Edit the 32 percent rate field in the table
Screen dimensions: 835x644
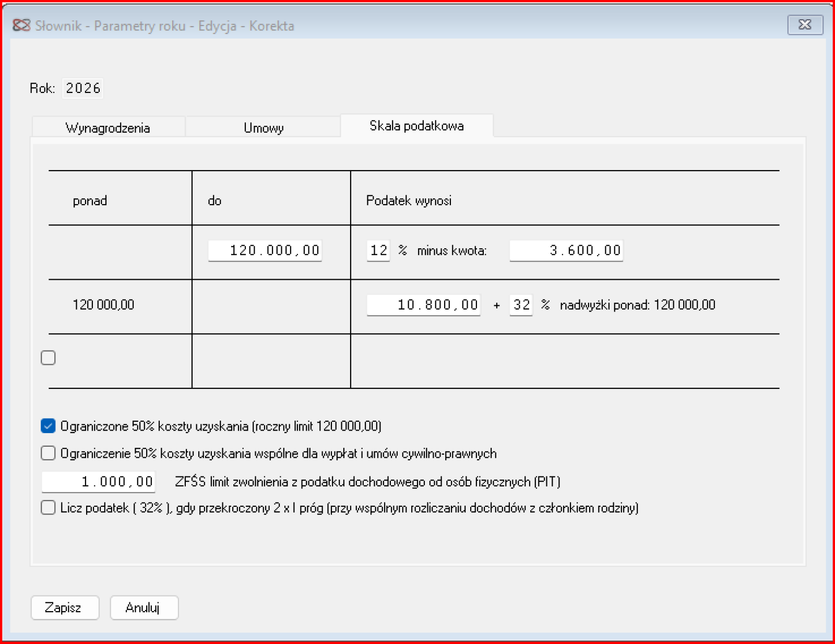521,305
